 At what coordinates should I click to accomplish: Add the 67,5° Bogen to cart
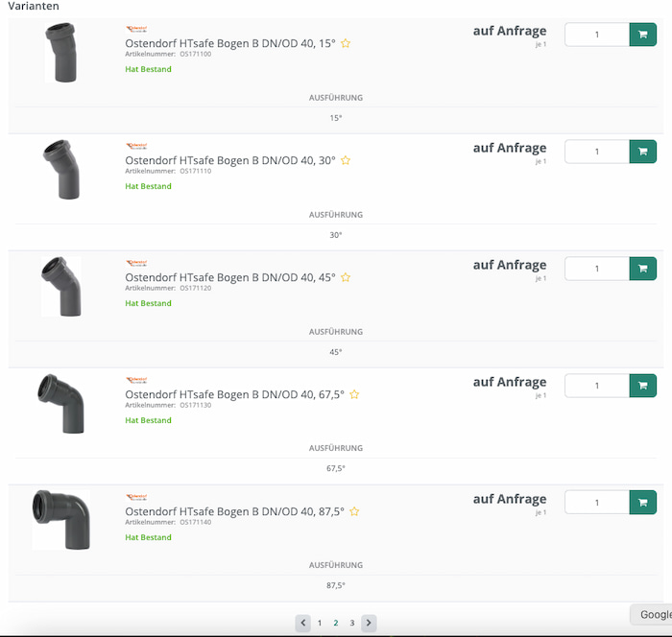(643, 386)
